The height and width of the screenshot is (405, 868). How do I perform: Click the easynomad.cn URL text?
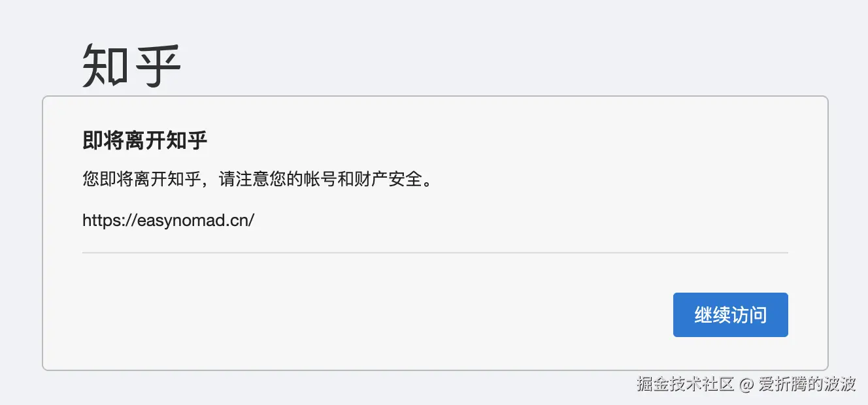coord(168,220)
